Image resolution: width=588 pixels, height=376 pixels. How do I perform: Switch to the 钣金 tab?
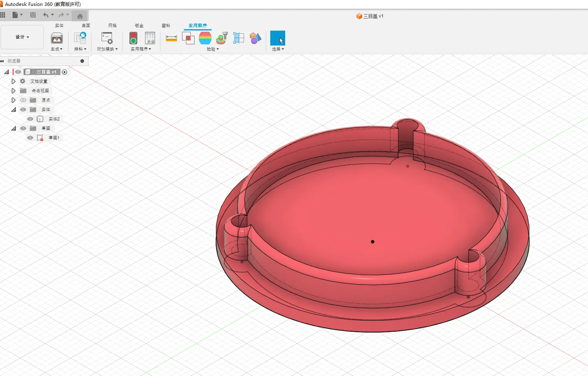(x=139, y=26)
